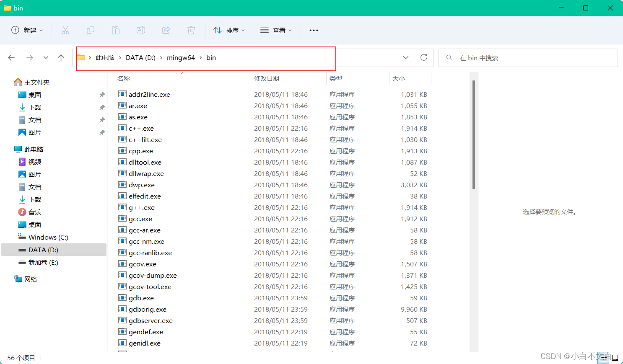Click the Share icon in toolbar
This screenshot has height=364, width=623.
coord(166,30)
